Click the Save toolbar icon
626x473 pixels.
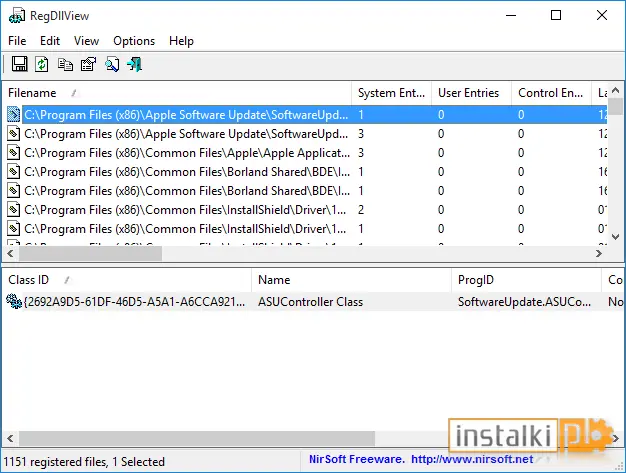click(x=19, y=64)
